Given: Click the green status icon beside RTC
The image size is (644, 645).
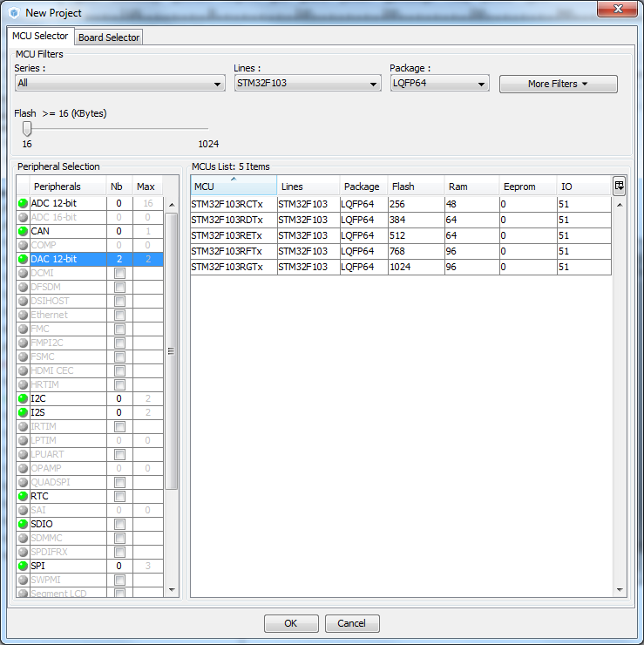Looking at the screenshot, I should 23,496.
